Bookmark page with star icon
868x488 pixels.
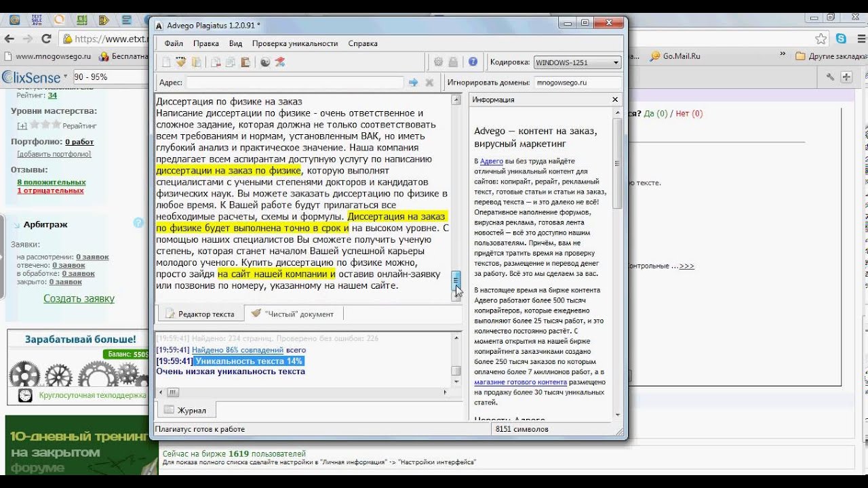point(821,39)
